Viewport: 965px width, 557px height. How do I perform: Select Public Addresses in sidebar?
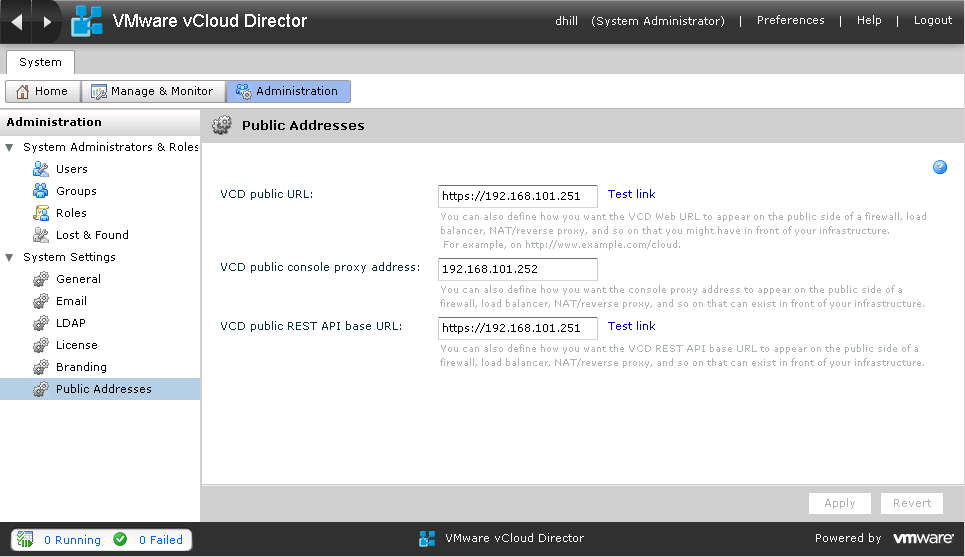coord(100,389)
